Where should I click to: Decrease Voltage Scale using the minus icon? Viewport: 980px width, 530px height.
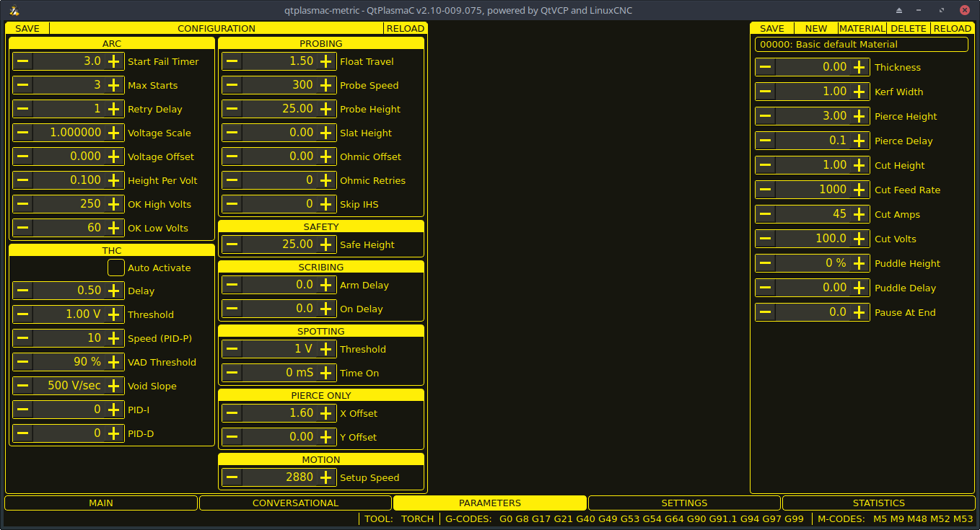(x=22, y=133)
